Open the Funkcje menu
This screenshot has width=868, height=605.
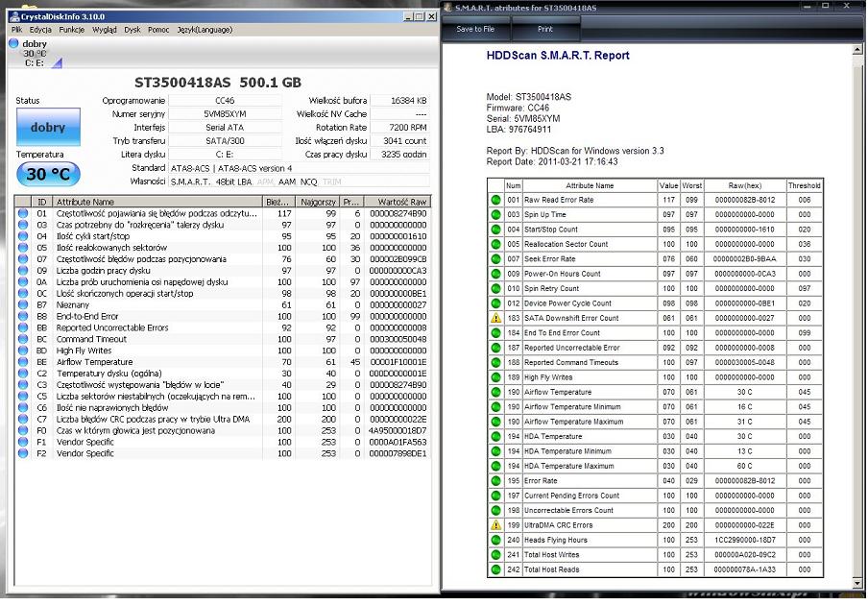(72, 30)
